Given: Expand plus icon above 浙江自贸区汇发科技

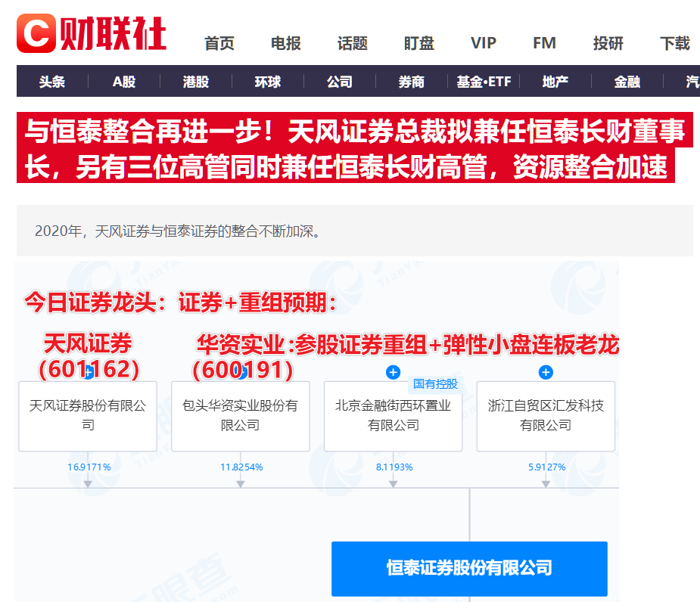Looking at the screenshot, I should click(546, 372).
